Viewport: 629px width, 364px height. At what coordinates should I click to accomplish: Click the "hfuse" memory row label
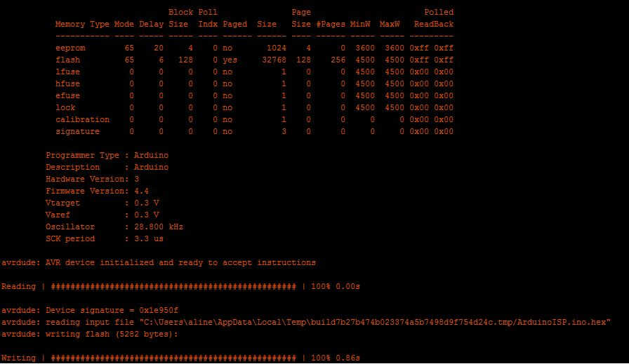(68, 83)
